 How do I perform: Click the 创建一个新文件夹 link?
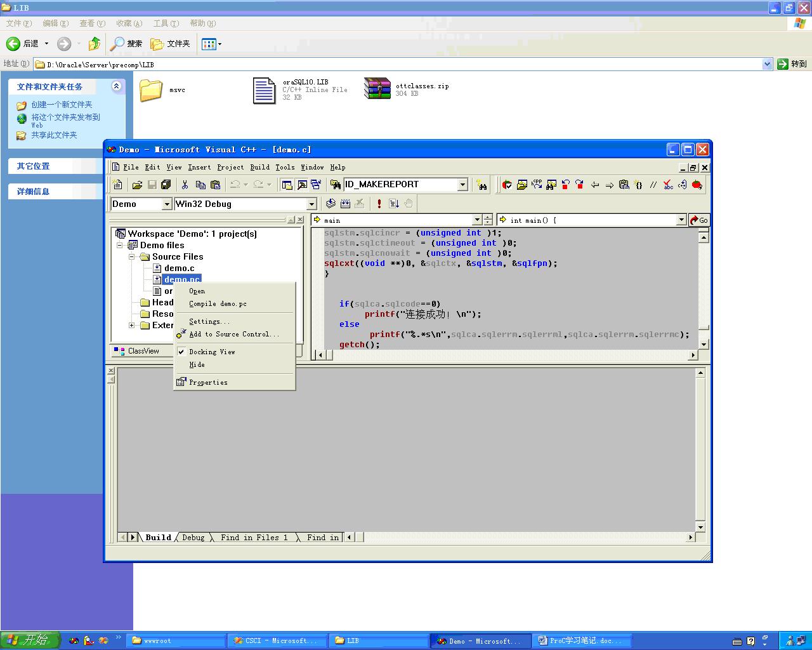[x=62, y=105]
